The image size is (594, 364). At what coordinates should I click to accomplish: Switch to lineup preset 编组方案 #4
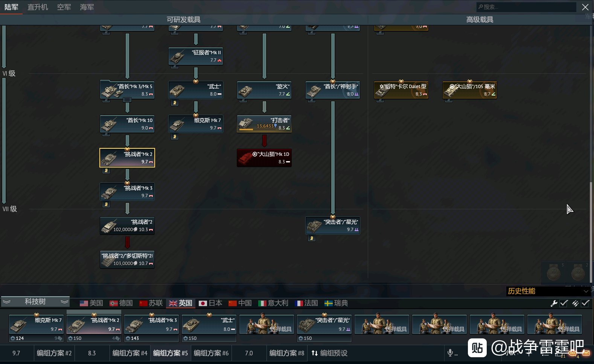click(x=130, y=353)
